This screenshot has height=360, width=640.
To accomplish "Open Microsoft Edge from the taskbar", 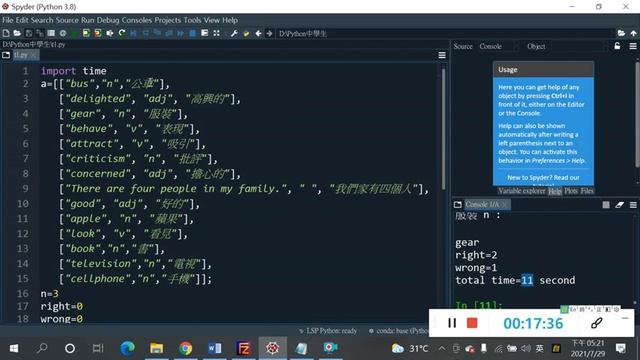I will coord(127,348).
